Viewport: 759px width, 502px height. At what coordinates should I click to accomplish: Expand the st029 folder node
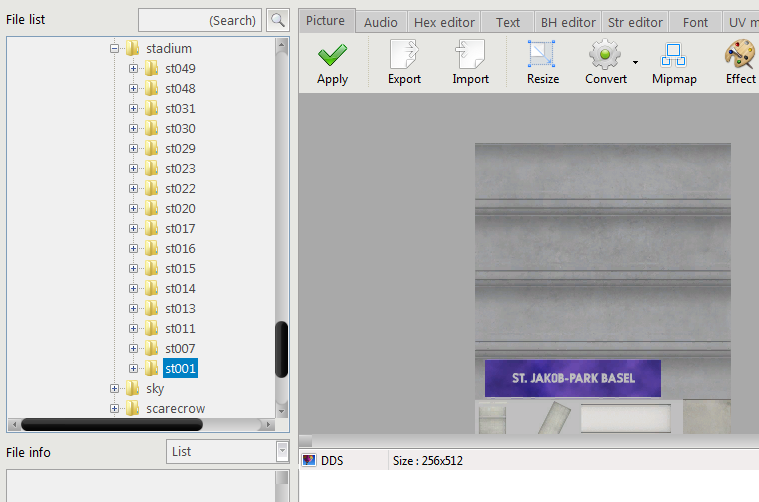pyautogui.click(x=133, y=149)
